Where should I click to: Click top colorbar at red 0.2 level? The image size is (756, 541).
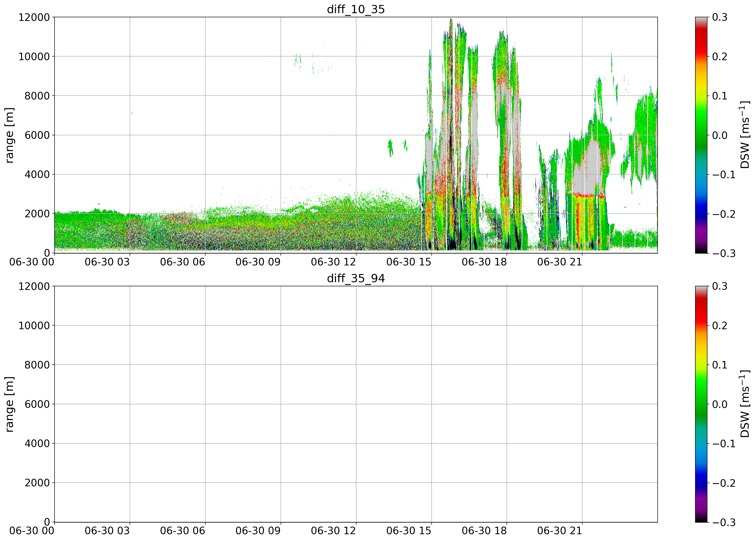pos(702,56)
